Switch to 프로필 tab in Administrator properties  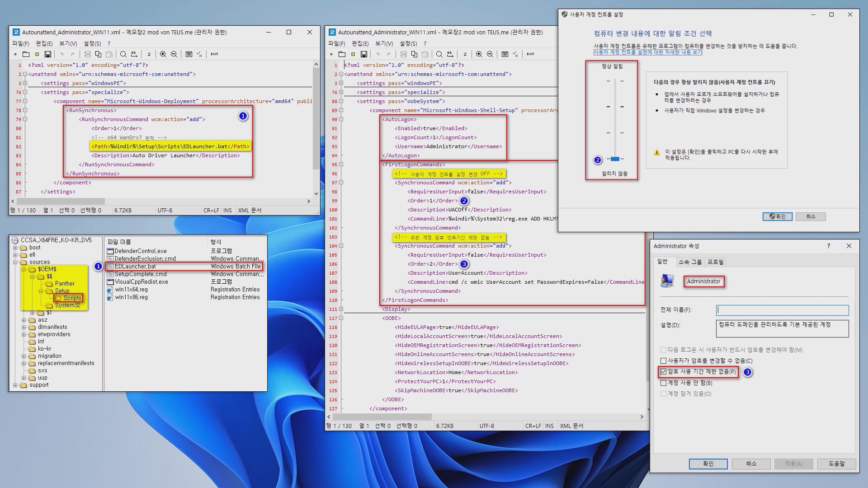716,262
